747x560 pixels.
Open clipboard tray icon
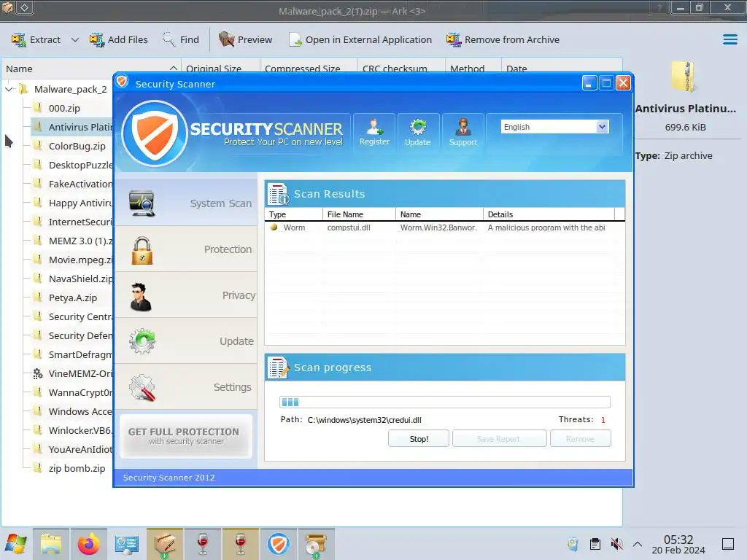pos(595,544)
